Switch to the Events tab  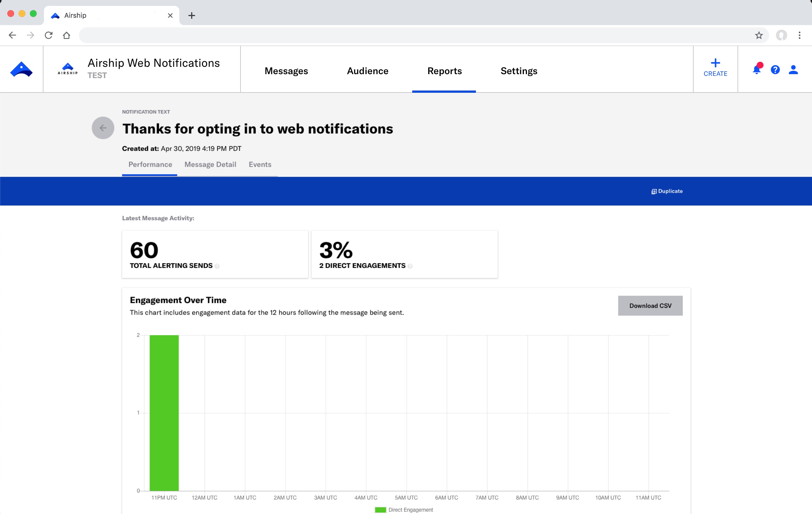(260, 165)
